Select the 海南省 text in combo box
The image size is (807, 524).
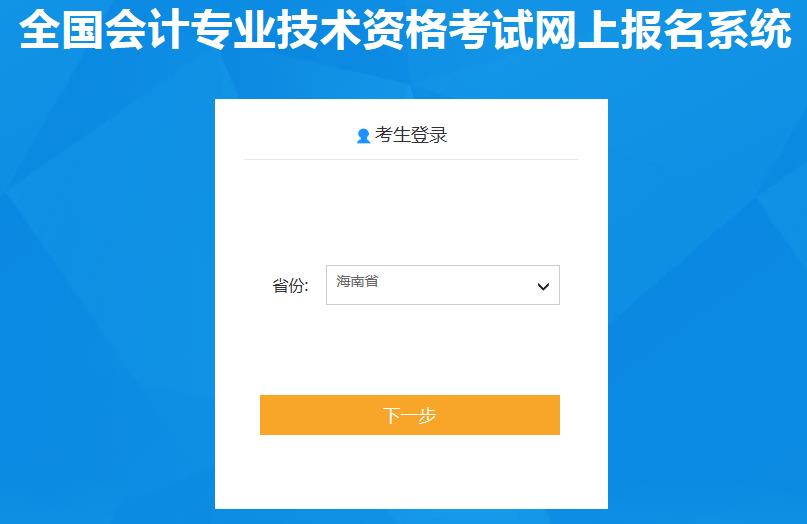coord(357,281)
